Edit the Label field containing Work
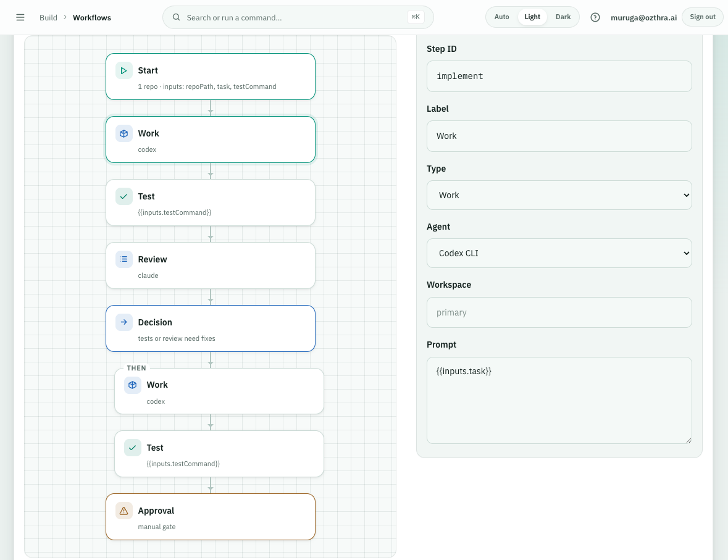 pyautogui.click(x=559, y=136)
